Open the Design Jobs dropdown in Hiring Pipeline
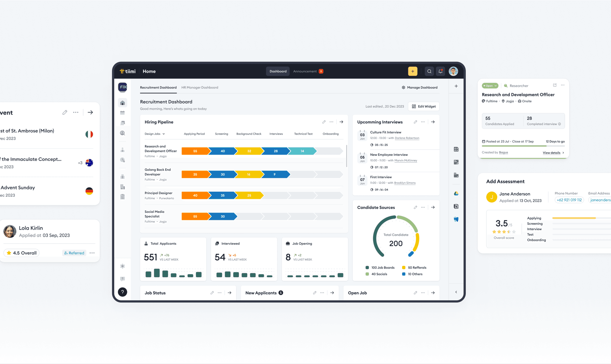Image resolution: width=611 pixels, height=364 pixels. point(154,134)
